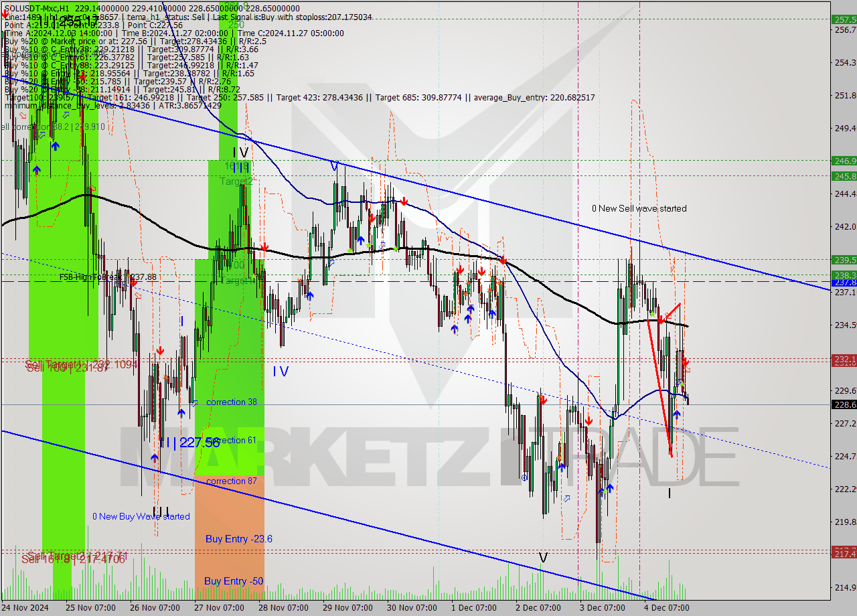Click the green 246.9 price tag
The width and height of the screenshot is (857, 616).
pyautogui.click(x=844, y=161)
